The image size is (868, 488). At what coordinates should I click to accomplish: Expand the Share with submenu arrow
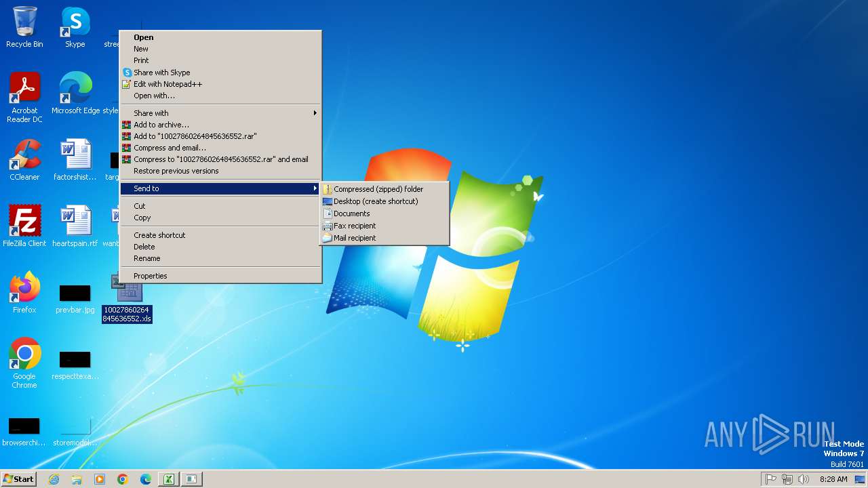(x=315, y=113)
